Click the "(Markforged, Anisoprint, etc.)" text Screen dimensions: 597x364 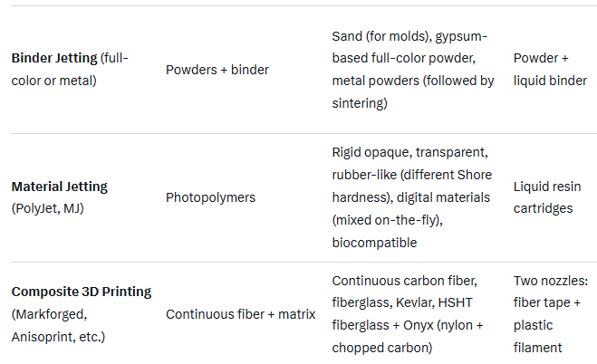58,326
